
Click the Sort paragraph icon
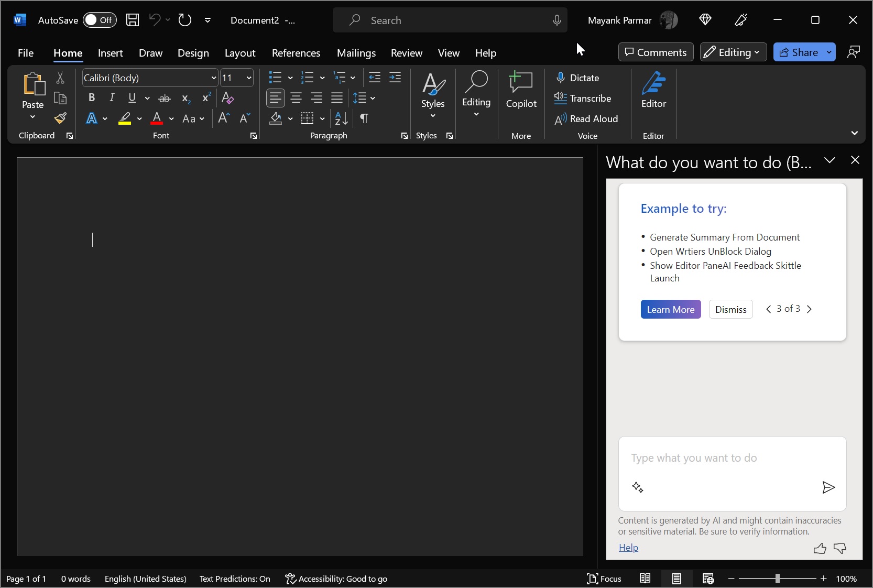[x=341, y=118]
